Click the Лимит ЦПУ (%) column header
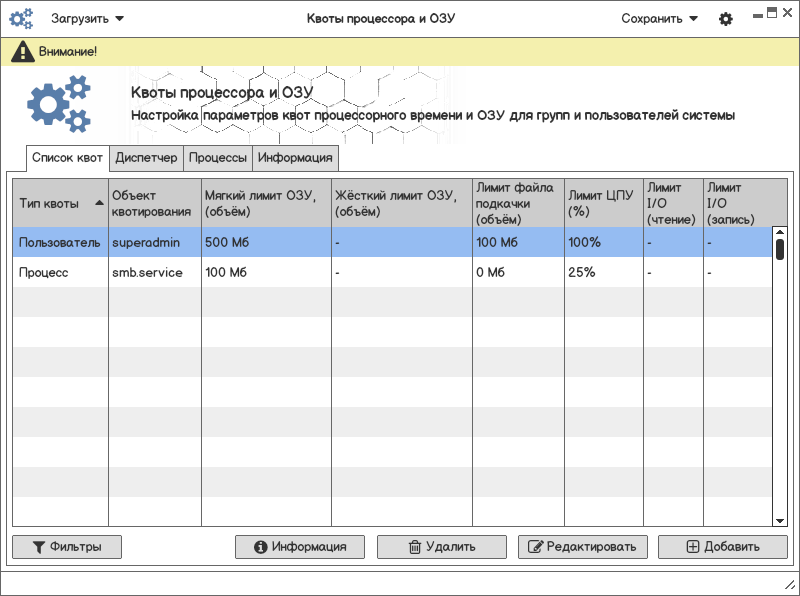The width and height of the screenshot is (800, 596). 601,203
